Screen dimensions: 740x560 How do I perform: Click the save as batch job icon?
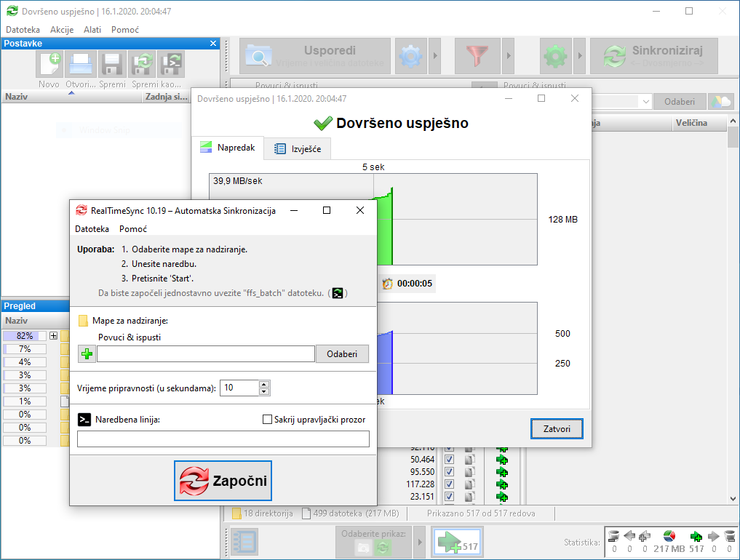point(171,64)
